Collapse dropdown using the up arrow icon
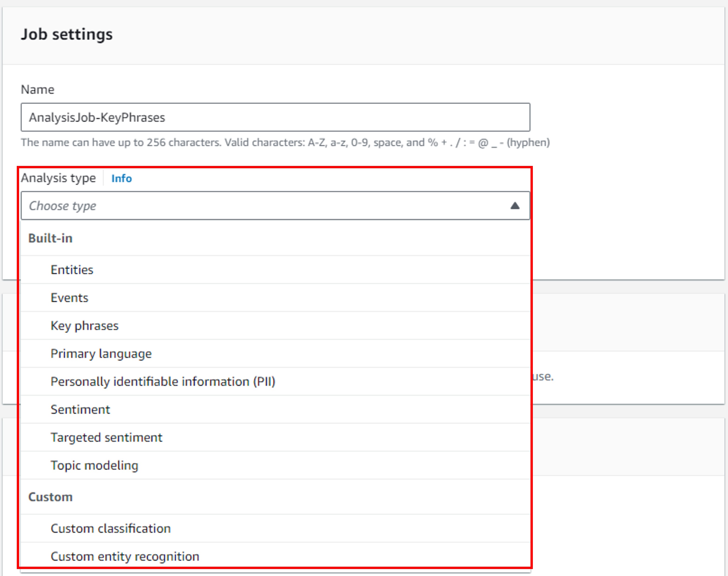Screen dimensions: 728x576 (x=514, y=206)
